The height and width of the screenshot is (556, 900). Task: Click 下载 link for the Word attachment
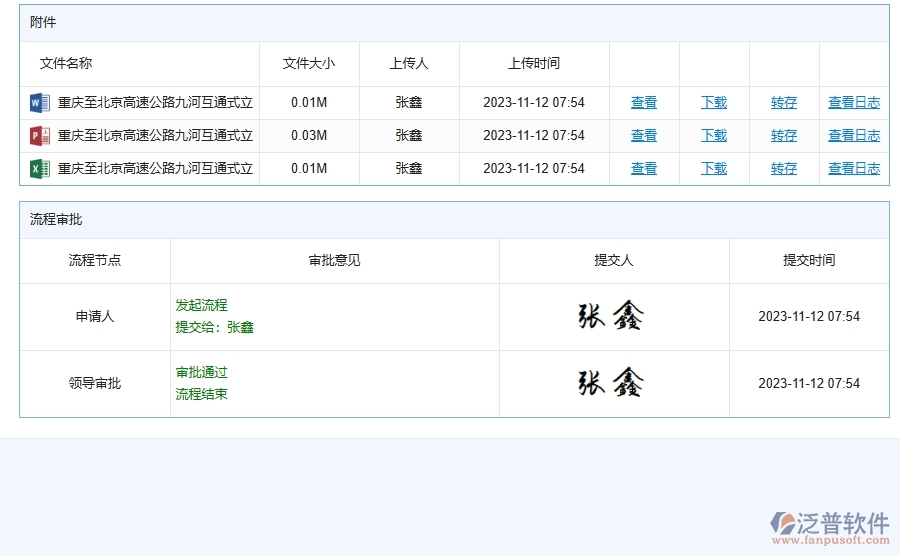click(714, 103)
